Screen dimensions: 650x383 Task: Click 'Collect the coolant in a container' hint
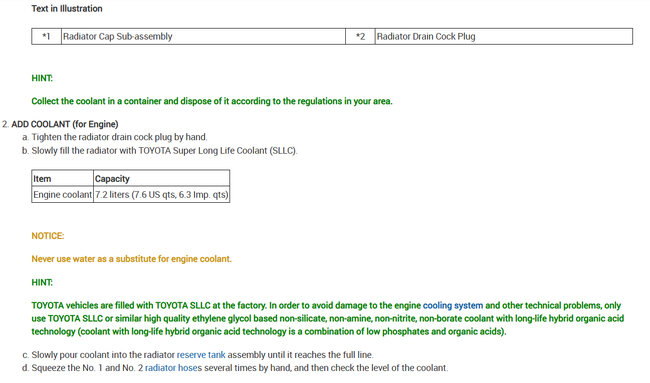pos(212,101)
